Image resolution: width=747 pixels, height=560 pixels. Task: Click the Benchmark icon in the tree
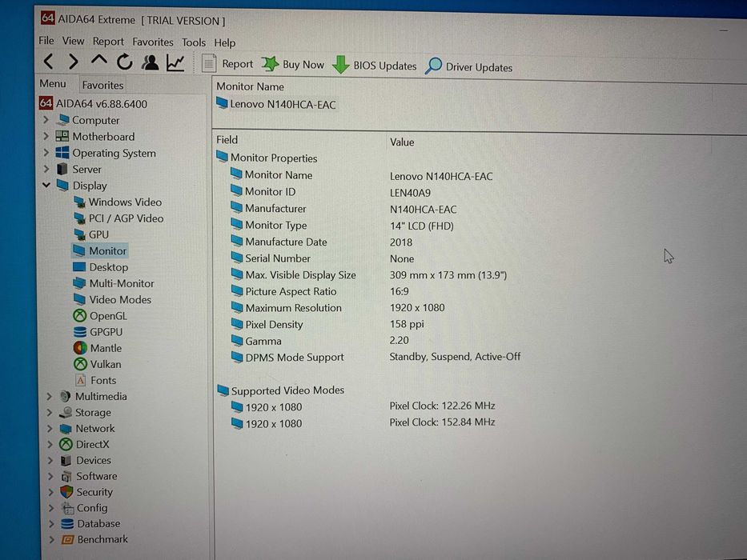point(67,539)
